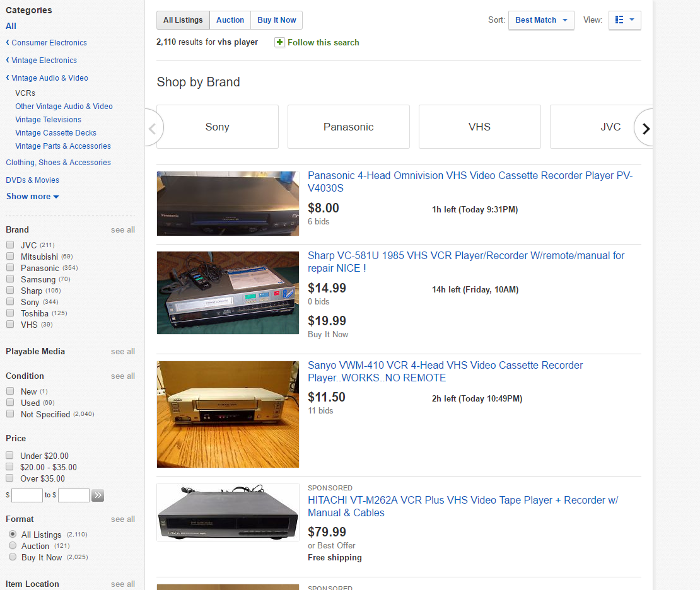The image size is (700, 590).
Task: Click the Sanyo VCR listing thumbnail
Action: (x=228, y=414)
